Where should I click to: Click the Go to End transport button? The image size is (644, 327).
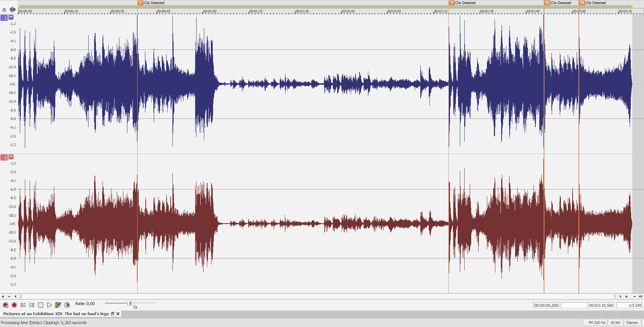[x=32, y=305]
